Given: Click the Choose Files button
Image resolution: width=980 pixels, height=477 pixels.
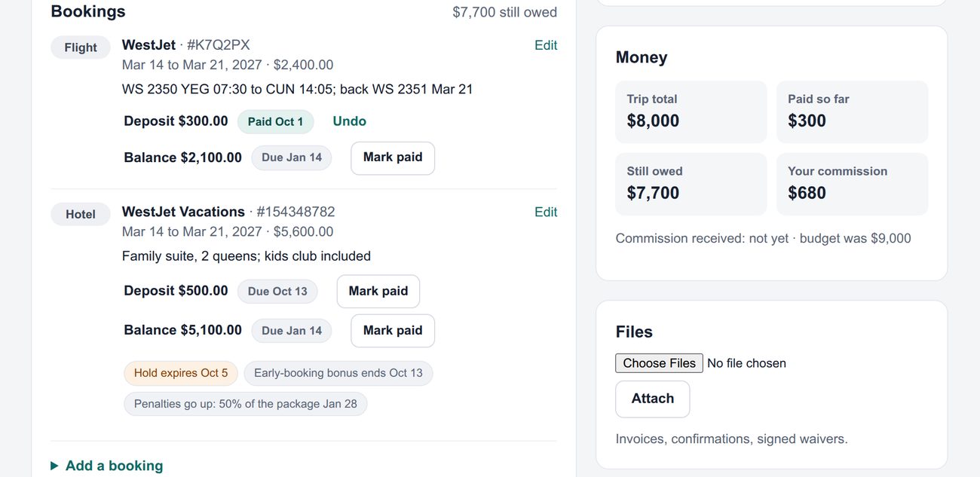Looking at the screenshot, I should coord(660,363).
